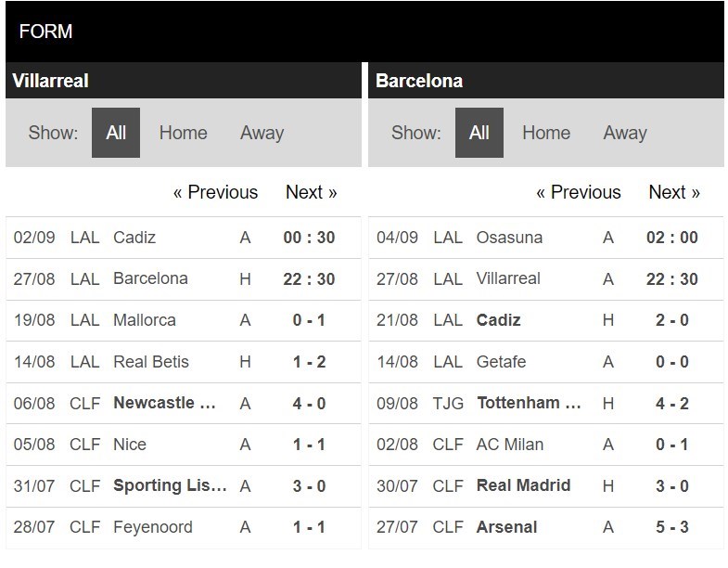Open Villarreal's 4 - 0 Newcastle result
Screen dimensions: 728x568
[x=309, y=403]
